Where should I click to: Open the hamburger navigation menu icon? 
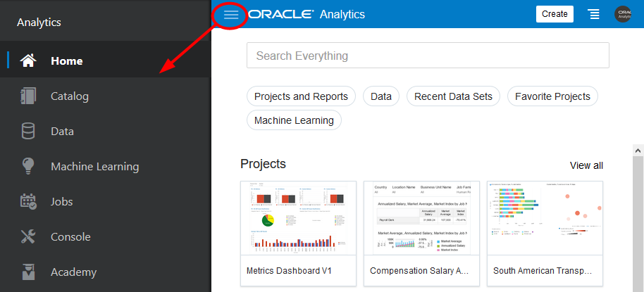click(x=231, y=15)
